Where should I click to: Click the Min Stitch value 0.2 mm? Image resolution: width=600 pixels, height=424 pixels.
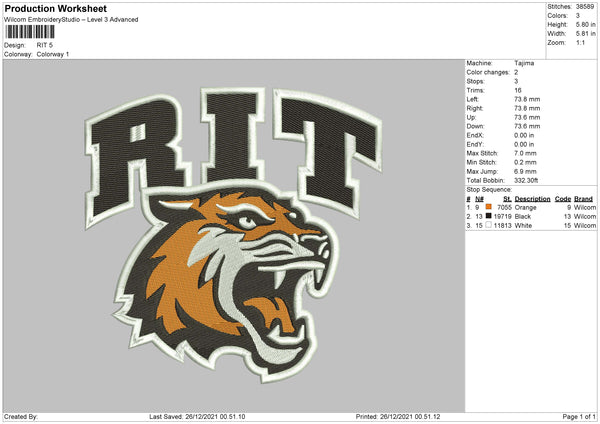tap(525, 162)
